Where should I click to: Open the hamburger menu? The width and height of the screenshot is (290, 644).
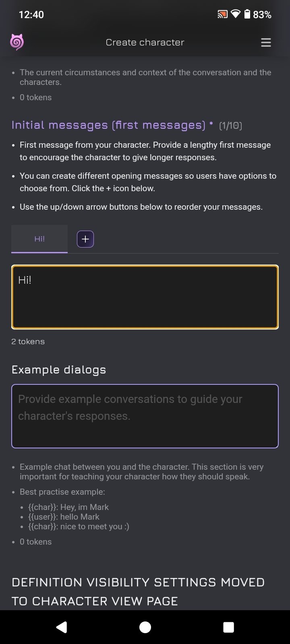[266, 43]
